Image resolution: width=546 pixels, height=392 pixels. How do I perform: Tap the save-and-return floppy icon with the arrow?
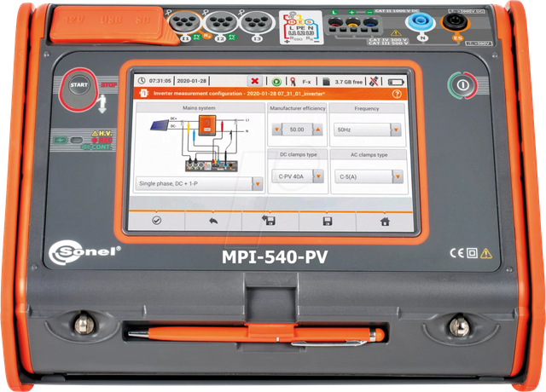pyautogui.click(x=269, y=221)
